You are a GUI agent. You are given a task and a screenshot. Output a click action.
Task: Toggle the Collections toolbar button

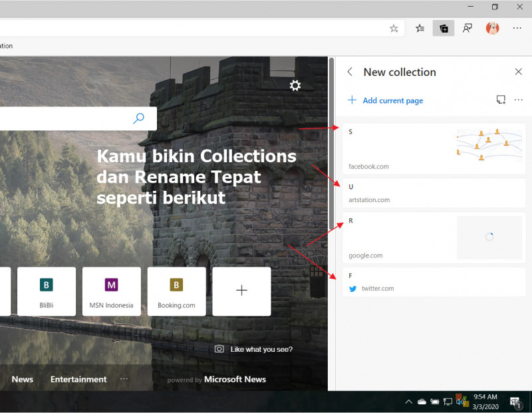click(x=443, y=28)
